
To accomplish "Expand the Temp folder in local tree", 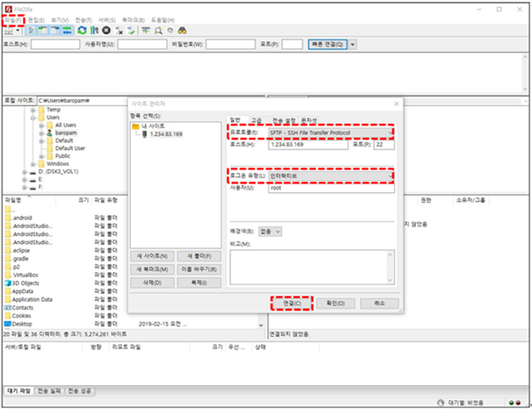I will (32, 111).
